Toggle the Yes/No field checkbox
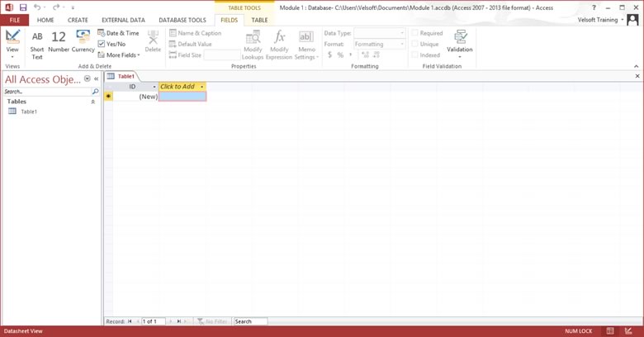 (x=102, y=44)
